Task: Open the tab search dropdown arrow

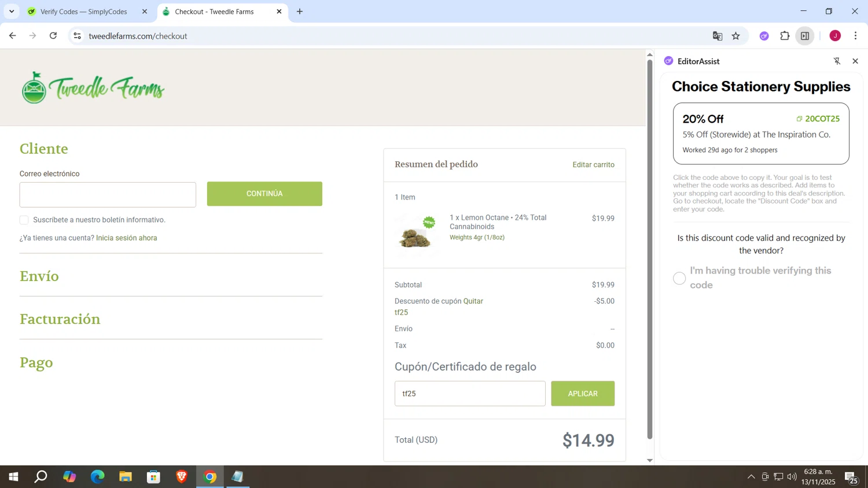Action: coord(12,12)
